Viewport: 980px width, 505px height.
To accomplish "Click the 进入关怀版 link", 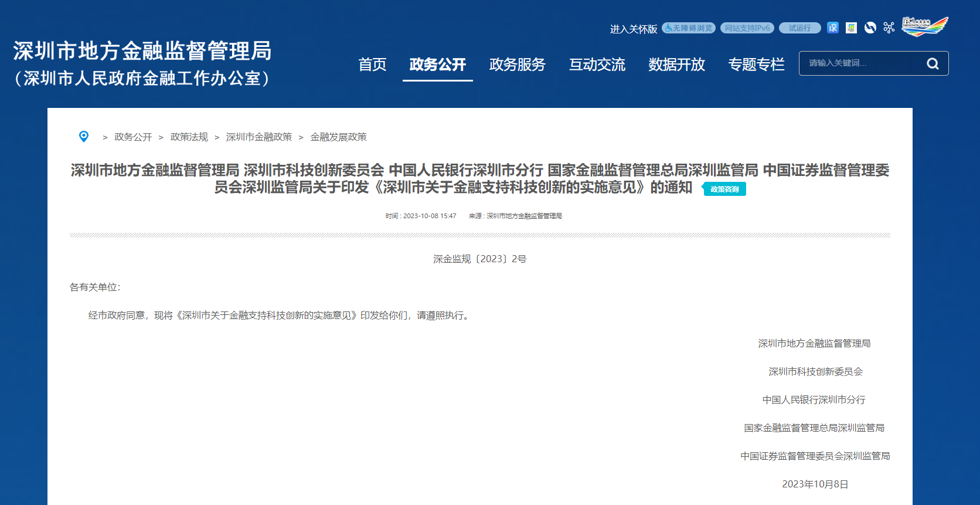I will pyautogui.click(x=634, y=29).
